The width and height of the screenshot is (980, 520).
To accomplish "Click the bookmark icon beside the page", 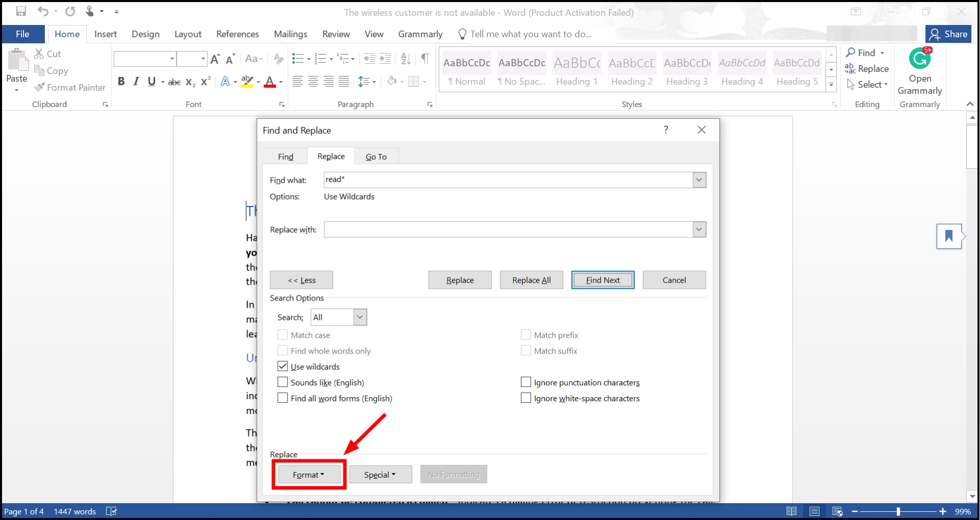I will [948, 236].
